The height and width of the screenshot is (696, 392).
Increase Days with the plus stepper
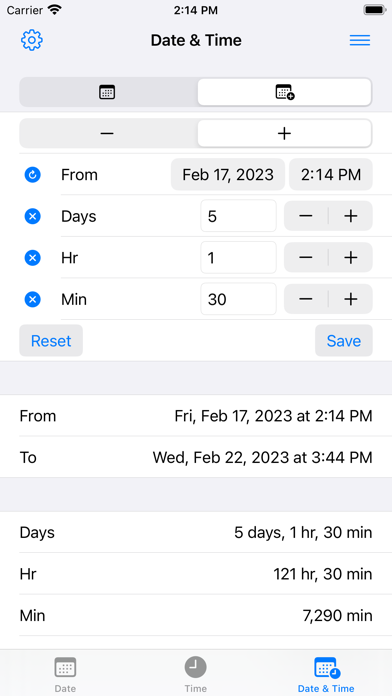351,216
